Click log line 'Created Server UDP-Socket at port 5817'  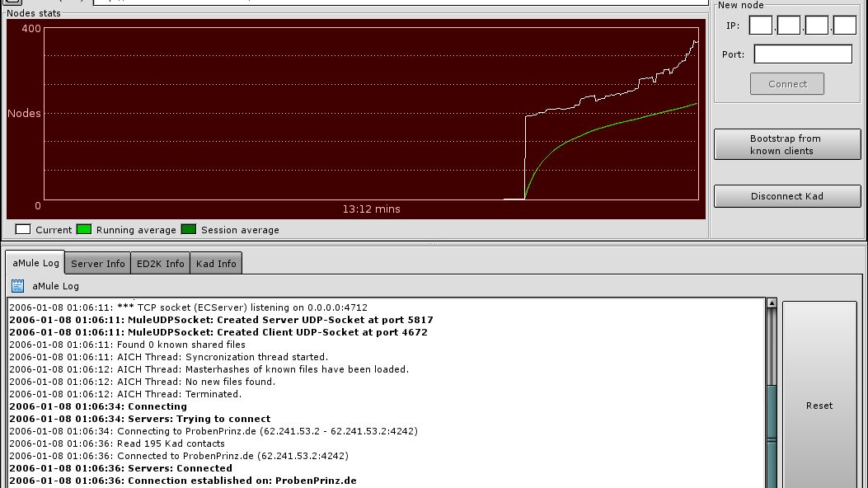[x=222, y=320]
